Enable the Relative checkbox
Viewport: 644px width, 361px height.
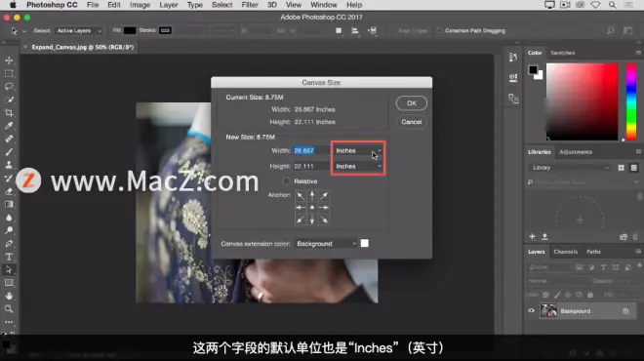tap(286, 181)
